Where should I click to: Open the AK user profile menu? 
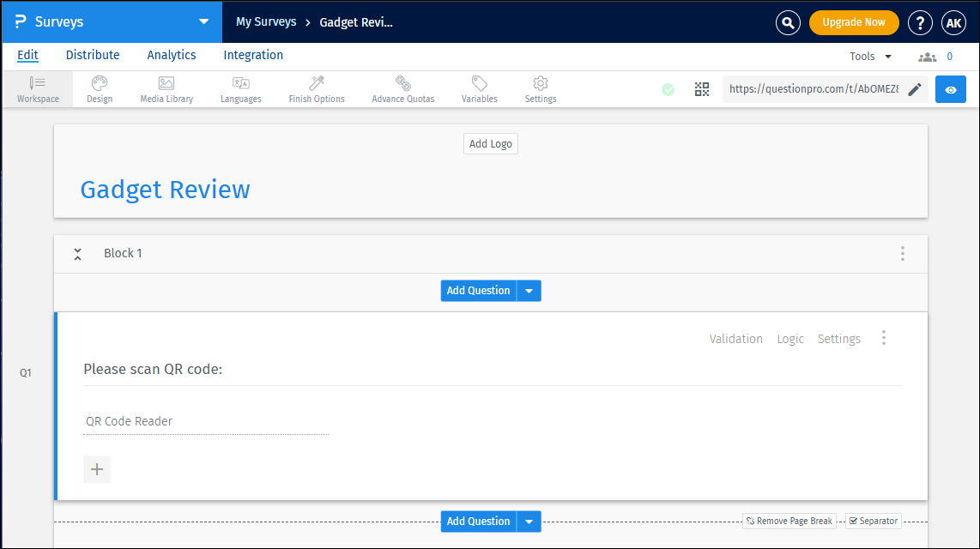pos(953,22)
